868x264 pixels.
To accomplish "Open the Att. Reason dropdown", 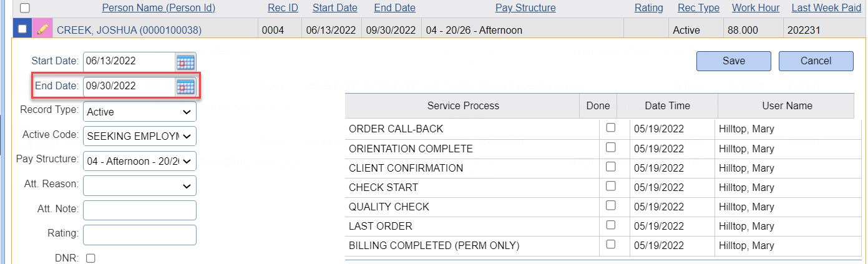I will [x=140, y=185].
